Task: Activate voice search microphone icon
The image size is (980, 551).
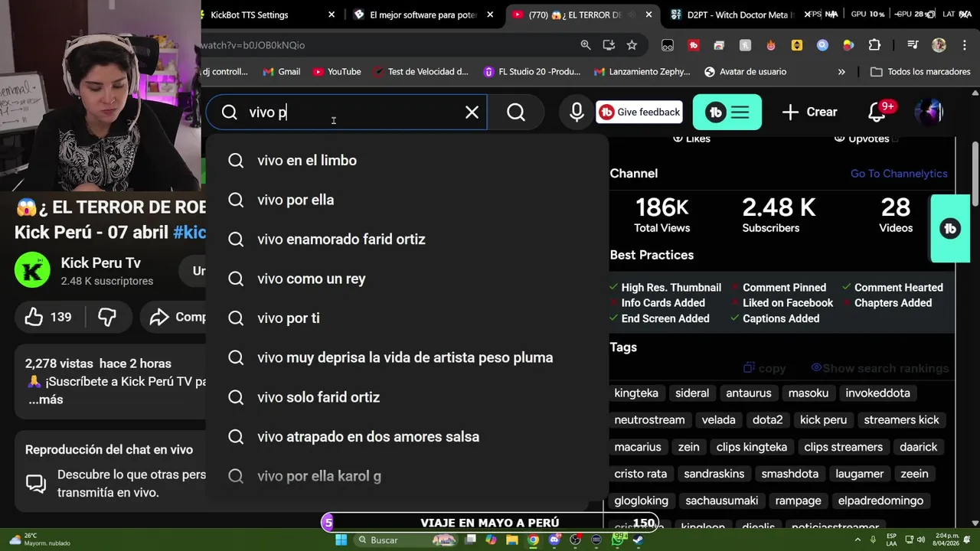Action: click(577, 112)
